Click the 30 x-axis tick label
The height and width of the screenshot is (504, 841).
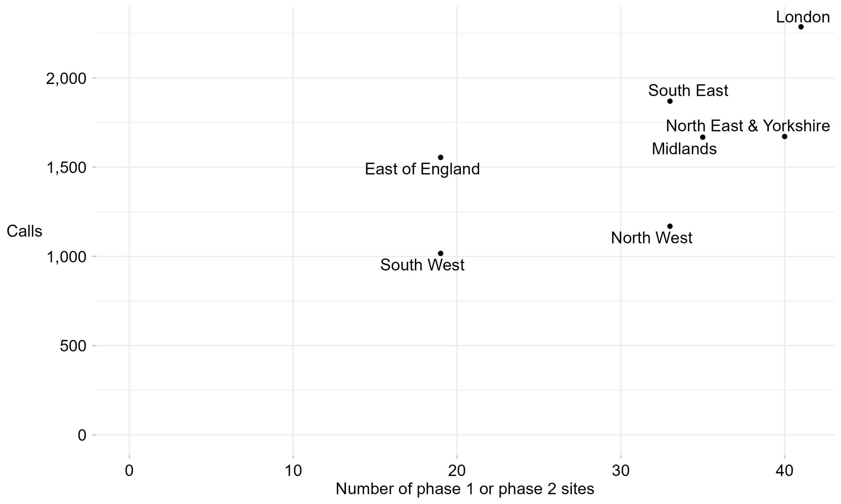(621, 471)
